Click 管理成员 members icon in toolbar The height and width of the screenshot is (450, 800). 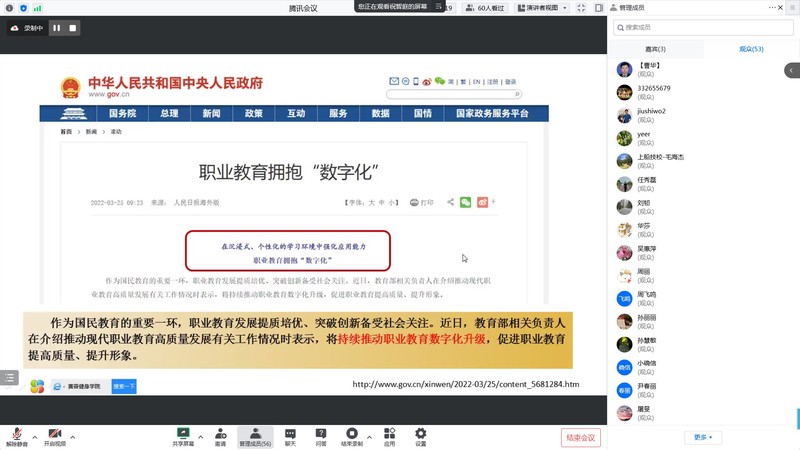255,436
